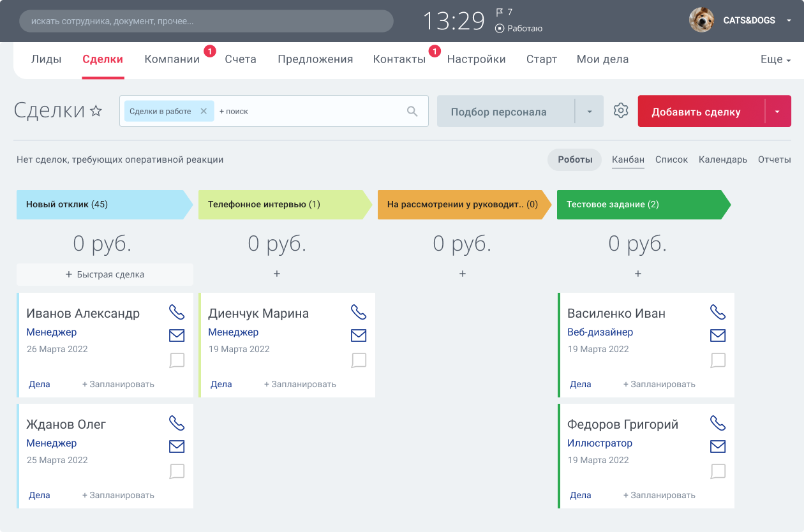Screen dimensions: 804x532
Task: Click email icon on Жданов Олег card
Action: (x=177, y=447)
